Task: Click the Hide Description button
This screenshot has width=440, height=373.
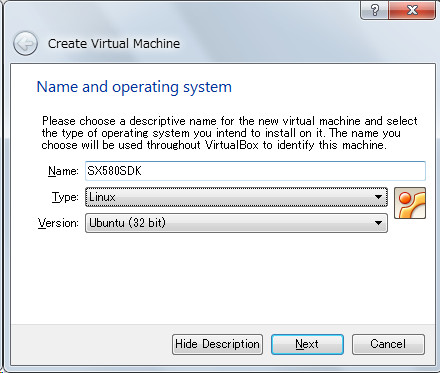Action: [217, 344]
